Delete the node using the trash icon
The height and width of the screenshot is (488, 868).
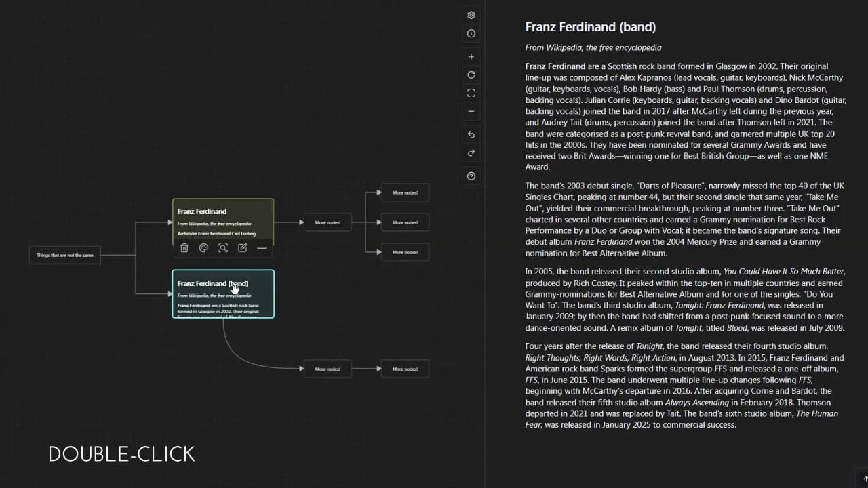(184, 248)
